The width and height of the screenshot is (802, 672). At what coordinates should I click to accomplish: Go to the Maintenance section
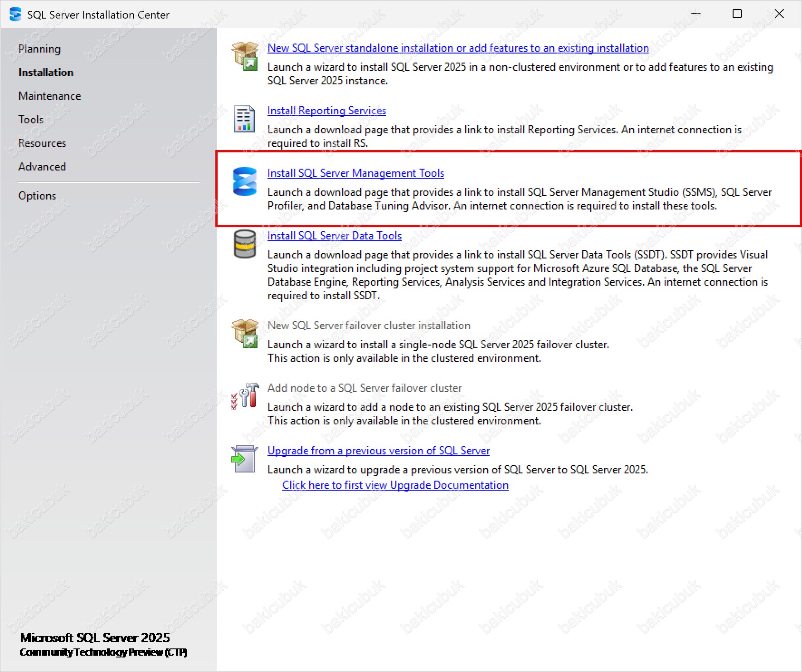click(50, 96)
